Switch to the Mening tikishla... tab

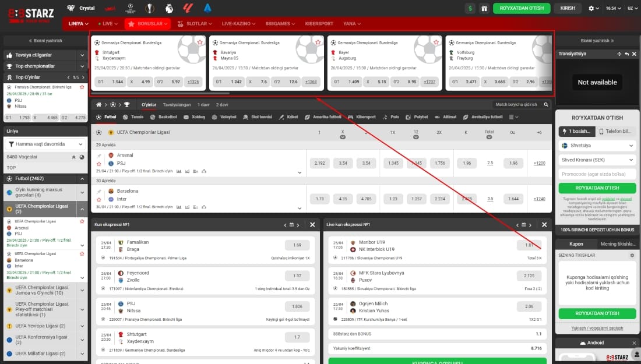[x=618, y=244]
